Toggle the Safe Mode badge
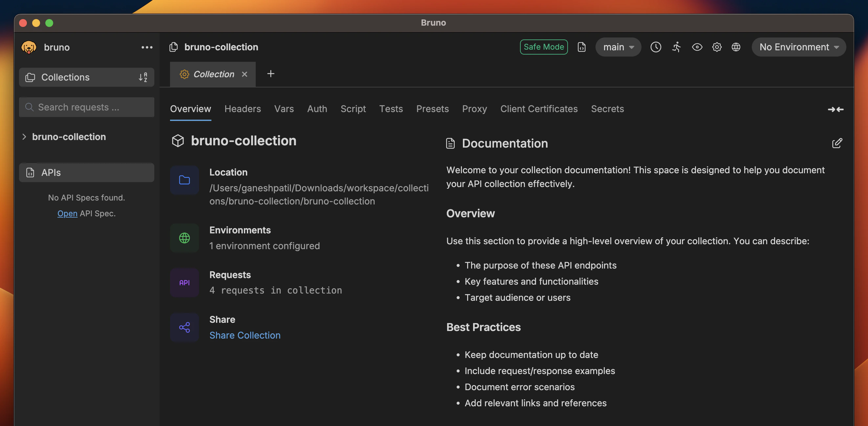The width and height of the screenshot is (868, 426). pos(544,47)
